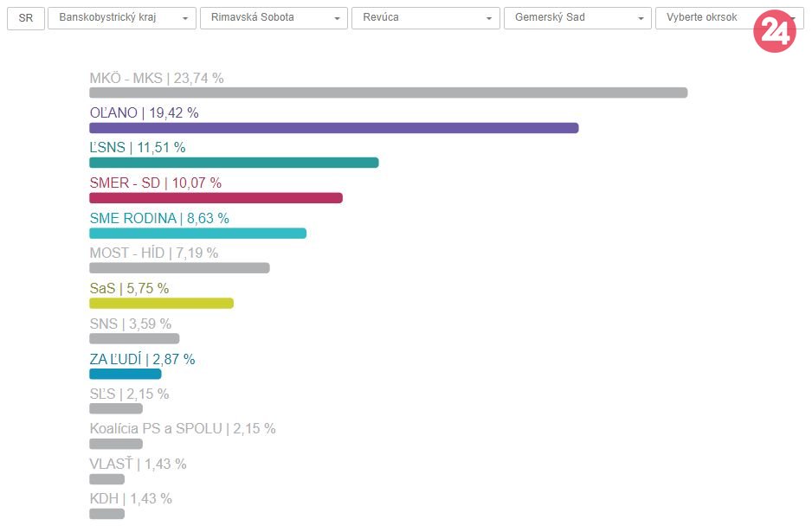This screenshot has height=532, width=812.
Task: Click the SNS 3,59 % label
Action: [x=130, y=324]
